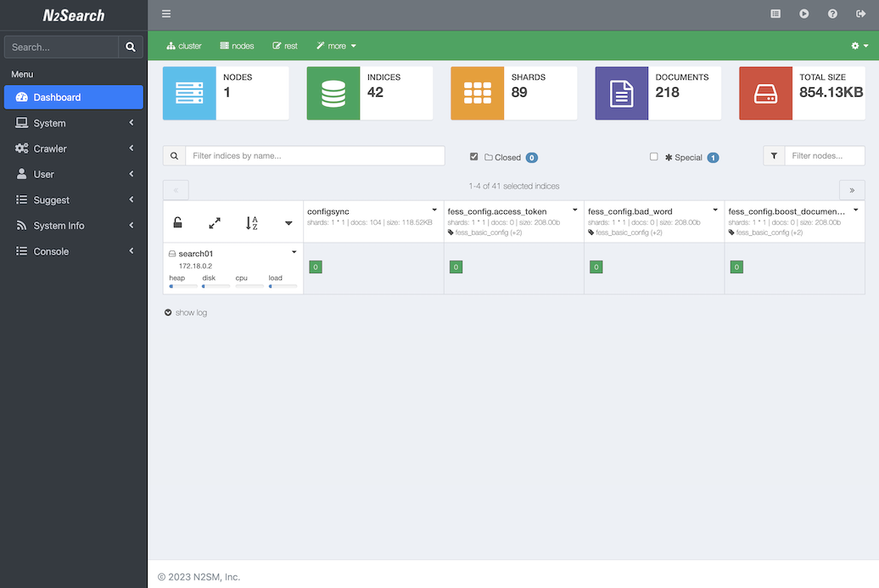Click the blue Nodes server icon

click(189, 93)
